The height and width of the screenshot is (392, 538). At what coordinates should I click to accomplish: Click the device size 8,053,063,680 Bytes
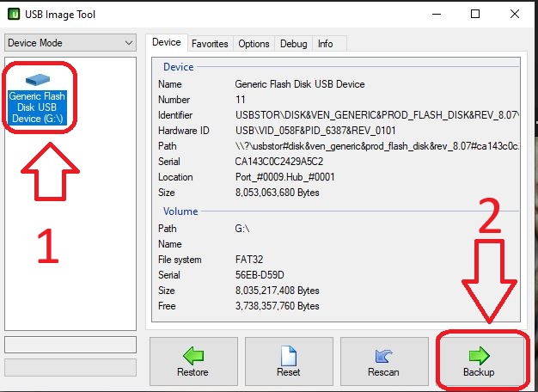(x=278, y=193)
